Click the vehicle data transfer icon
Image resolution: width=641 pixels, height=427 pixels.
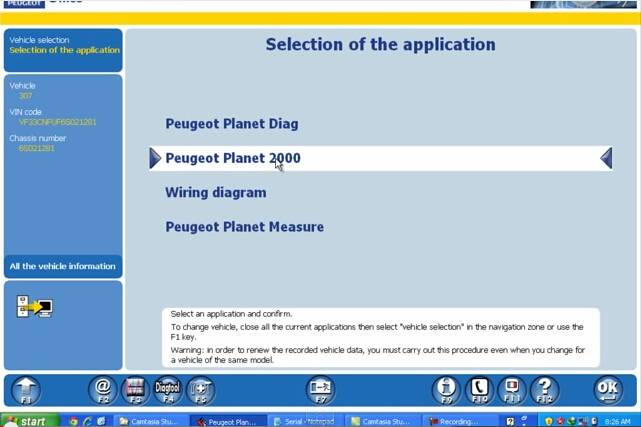35,306
